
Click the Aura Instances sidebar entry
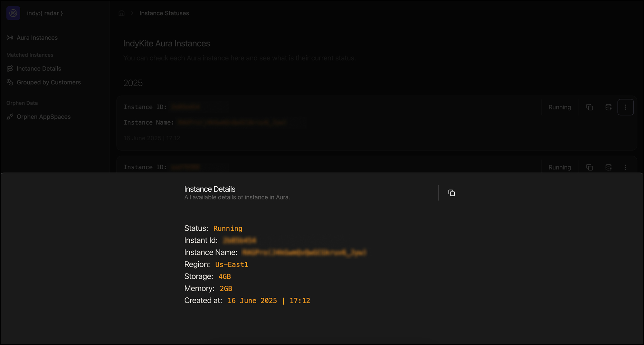coord(37,38)
